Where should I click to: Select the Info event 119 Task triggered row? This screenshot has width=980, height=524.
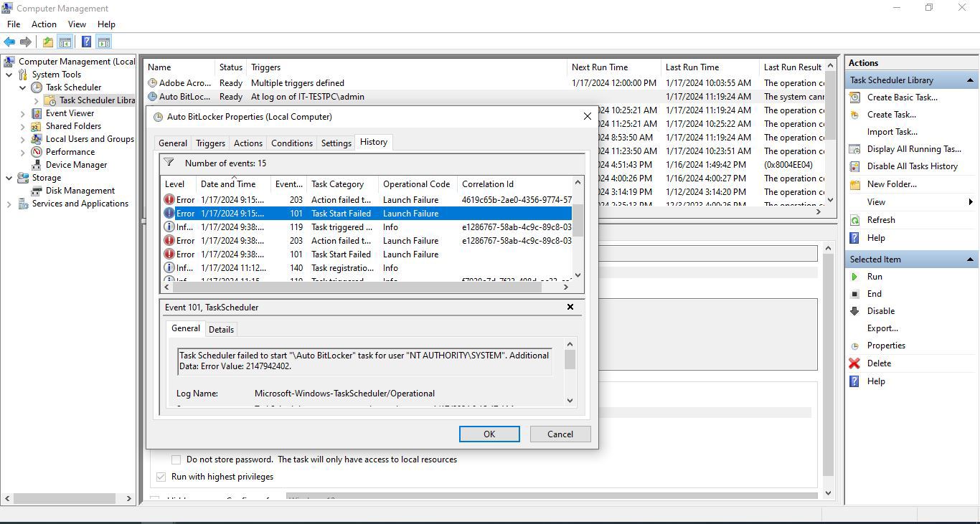[367, 227]
